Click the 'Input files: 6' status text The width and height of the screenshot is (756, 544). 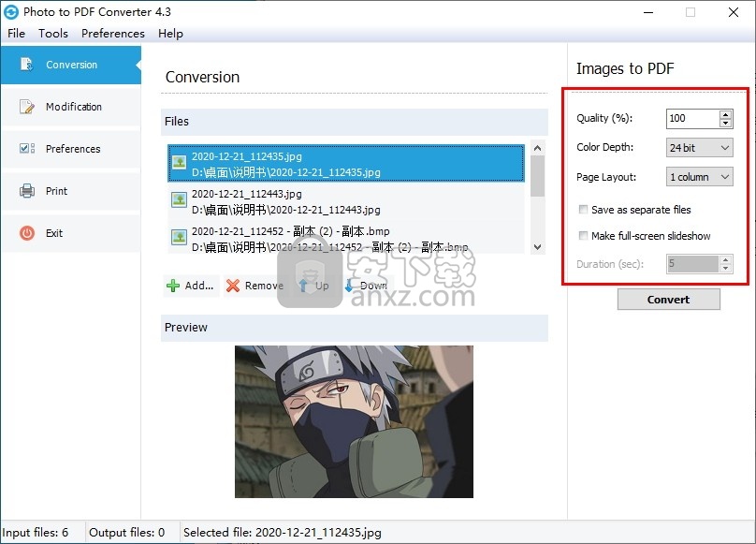point(36,533)
